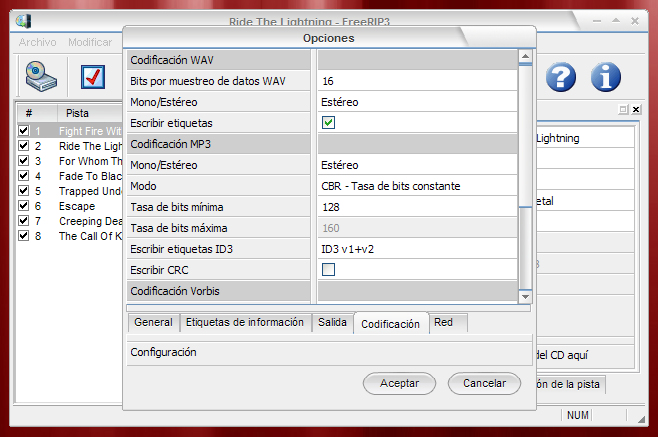Image resolution: width=658 pixels, height=437 pixels.
Task: Click scrollbar down arrow in options list
Action: tap(525, 297)
